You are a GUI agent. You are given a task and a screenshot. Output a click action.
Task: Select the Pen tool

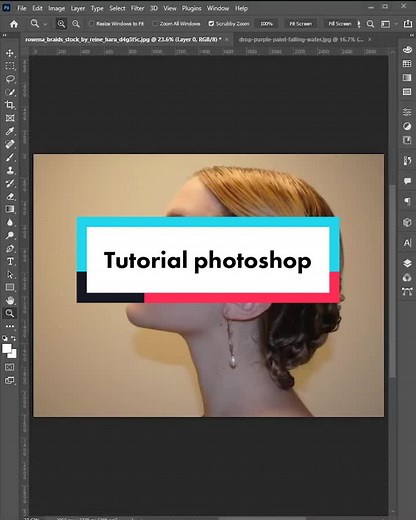click(x=10, y=248)
